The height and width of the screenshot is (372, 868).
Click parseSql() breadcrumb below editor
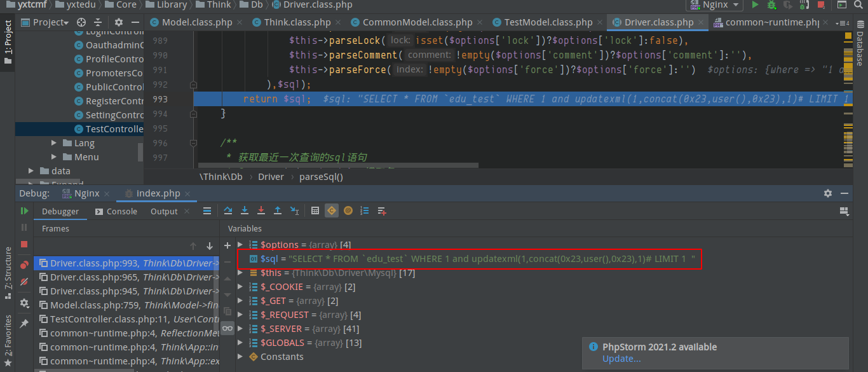321,177
